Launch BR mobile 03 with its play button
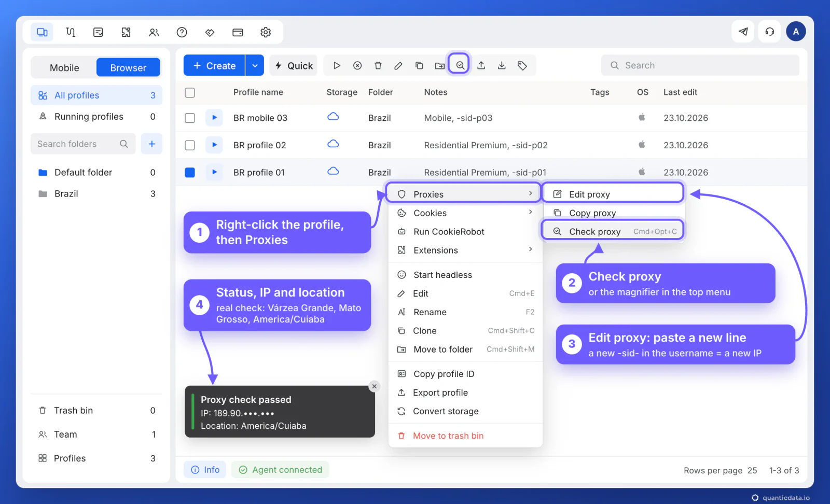Viewport: 830px width, 504px height. coord(214,118)
